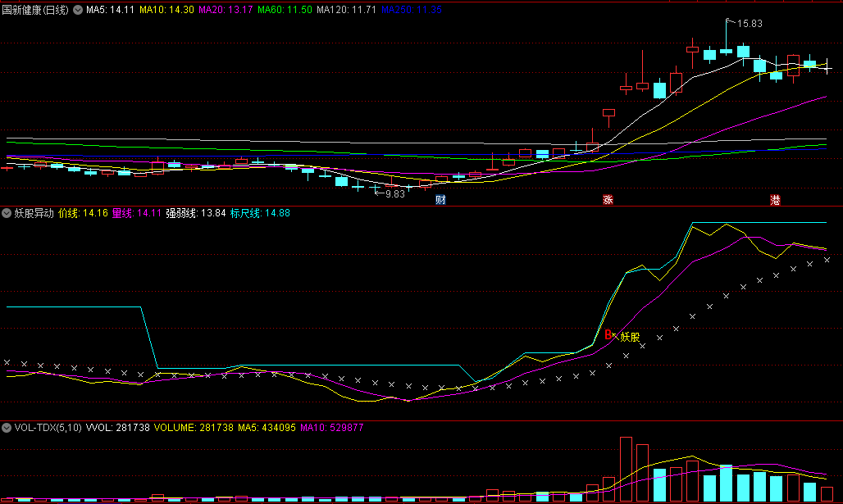This screenshot has height=504, width=843.
Task: Select the latest white doji candlestick
Action: 827,66
